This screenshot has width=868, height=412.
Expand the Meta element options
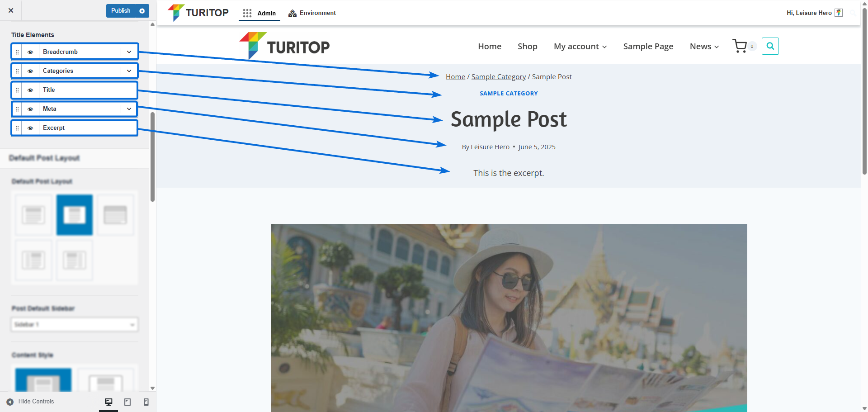click(129, 109)
